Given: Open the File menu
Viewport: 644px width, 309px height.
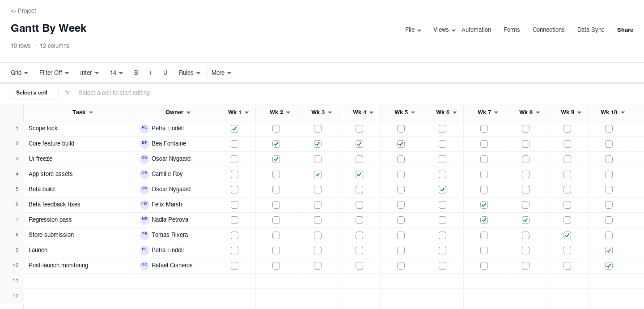Looking at the screenshot, I should click(x=413, y=30).
